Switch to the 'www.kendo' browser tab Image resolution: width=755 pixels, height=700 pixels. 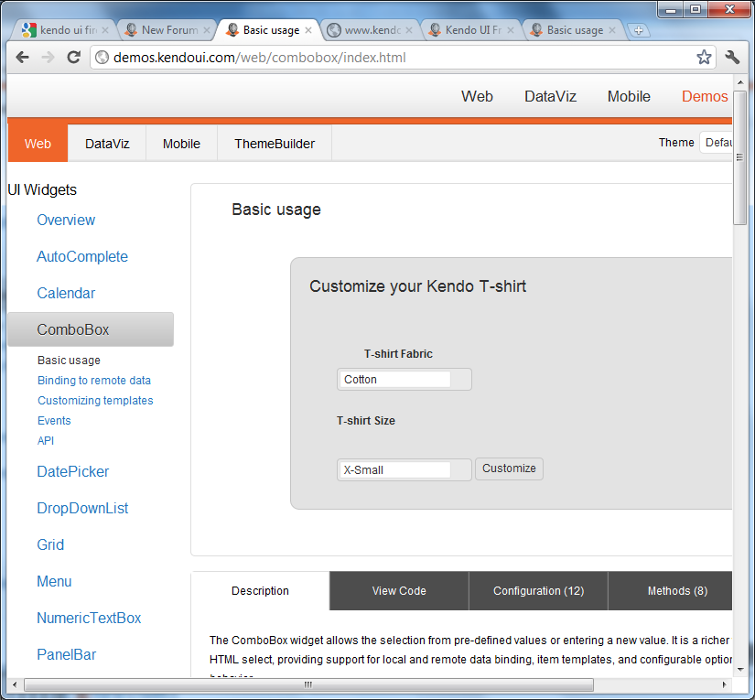pos(370,30)
